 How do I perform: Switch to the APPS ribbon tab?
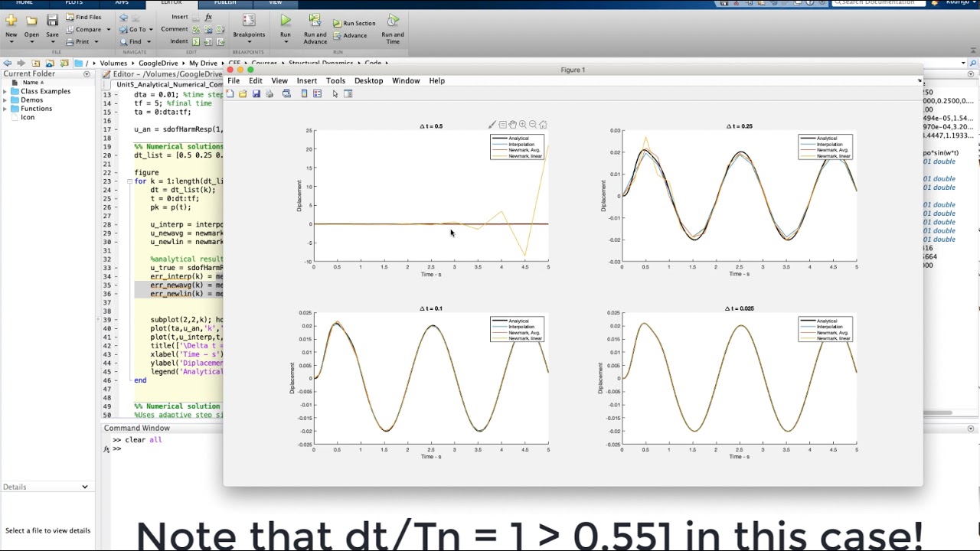tap(122, 2)
